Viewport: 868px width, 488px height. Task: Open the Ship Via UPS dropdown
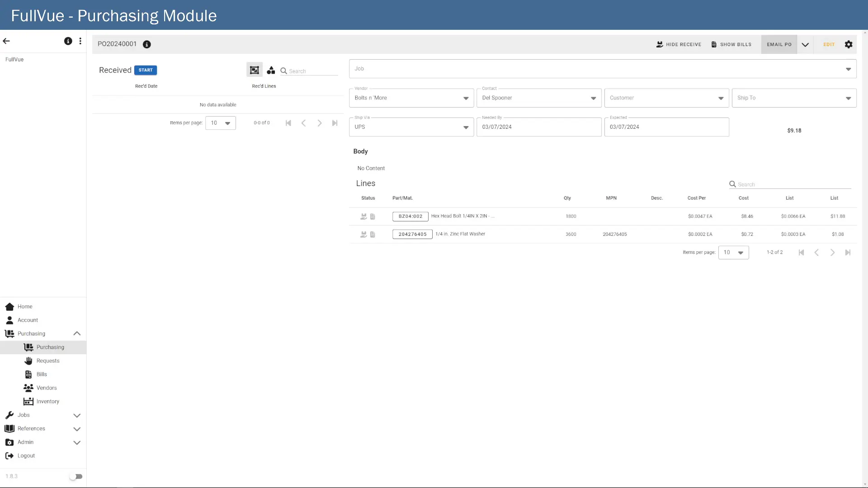pos(411,127)
